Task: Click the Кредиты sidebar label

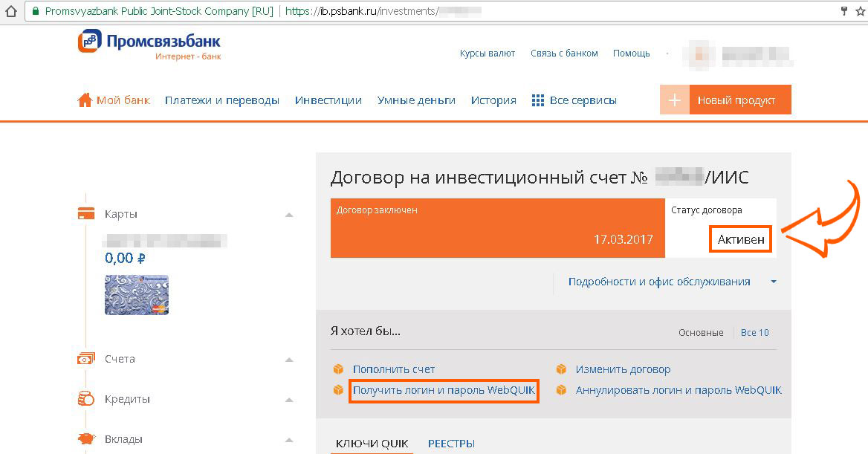Action: pos(127,399)
